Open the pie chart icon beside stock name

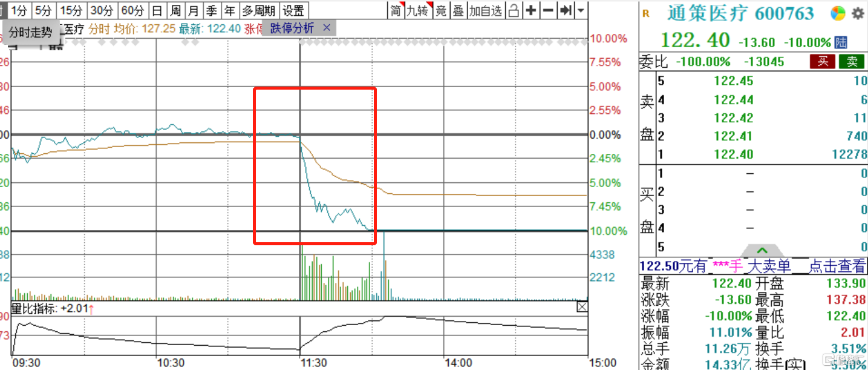(x=837, y=13)
